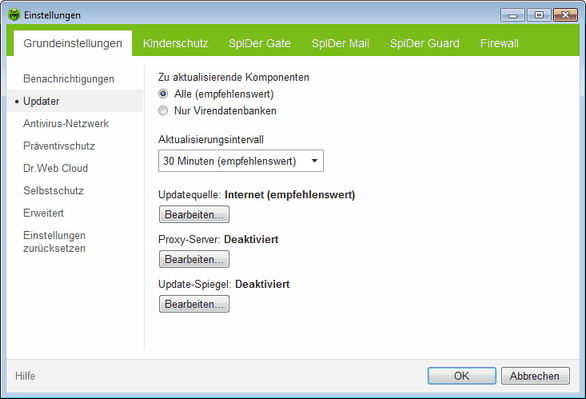Viewport: 586px width, 399px height.
Task: Open Antivirus-Netzwerk settings section
Action: coord(66,124)
